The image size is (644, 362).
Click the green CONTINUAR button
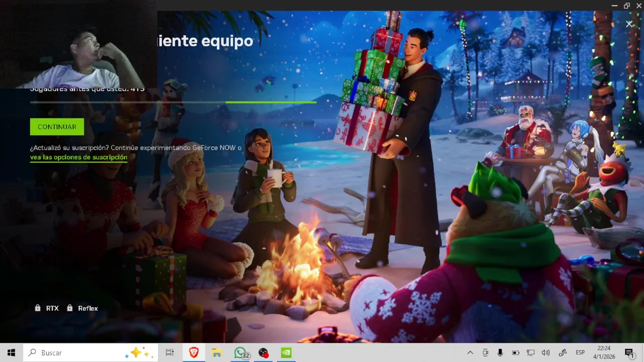pos(57,127)
